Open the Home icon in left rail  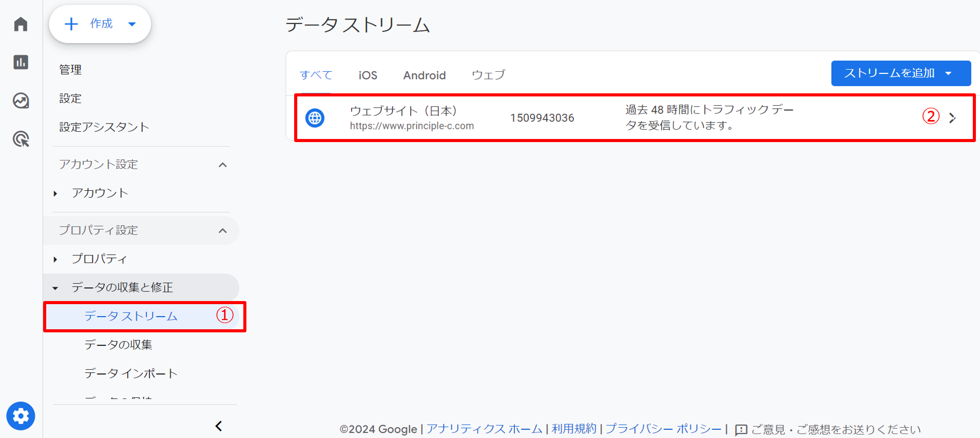click(x=21, y=24)
